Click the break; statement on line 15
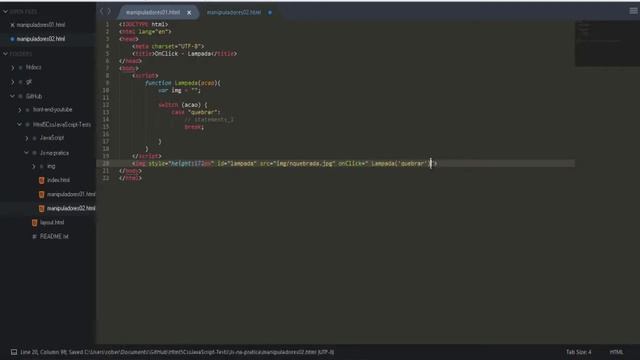 pyautogui.click(x=194, y=127)
